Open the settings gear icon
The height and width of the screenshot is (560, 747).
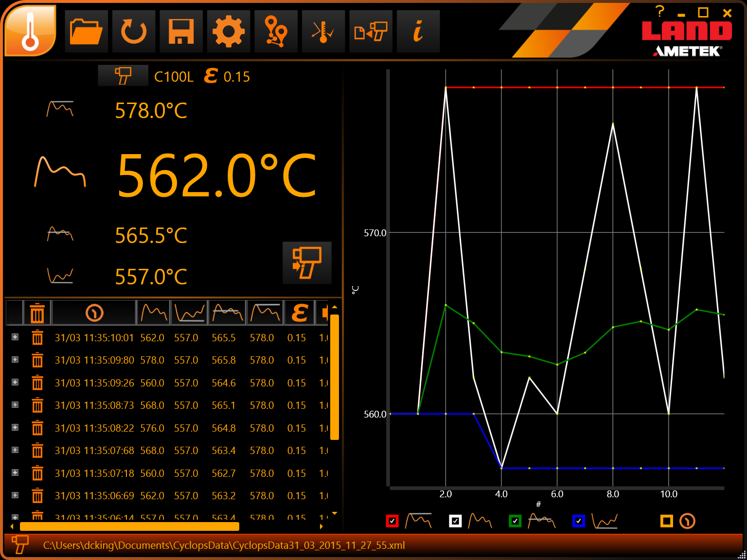[x=229, y=31]
